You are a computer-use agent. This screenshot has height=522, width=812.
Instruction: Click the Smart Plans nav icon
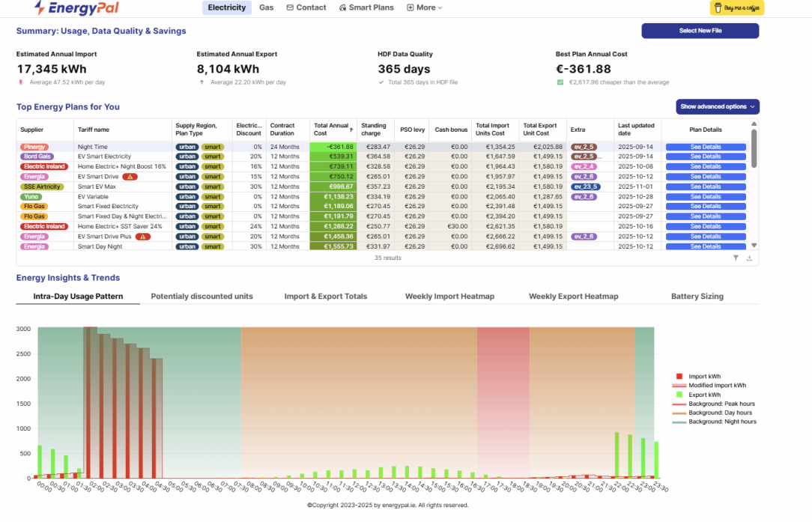coord(342,7)
